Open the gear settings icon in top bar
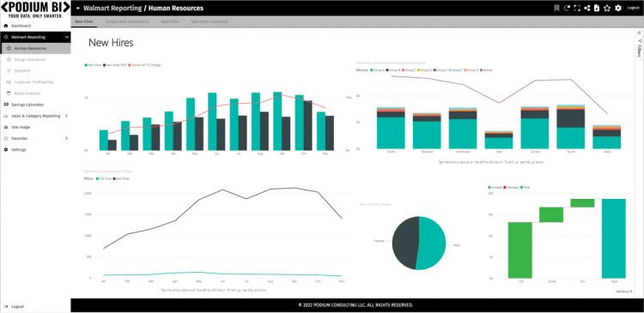Image resolution: width=644 pixels, height=313 pixels. click(x=617, y=8)
